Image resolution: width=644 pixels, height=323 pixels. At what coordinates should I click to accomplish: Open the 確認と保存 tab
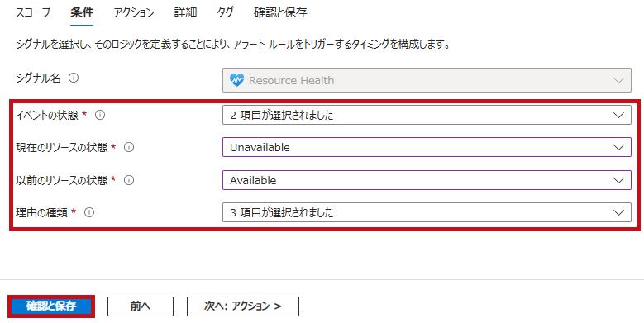point(280,12)
